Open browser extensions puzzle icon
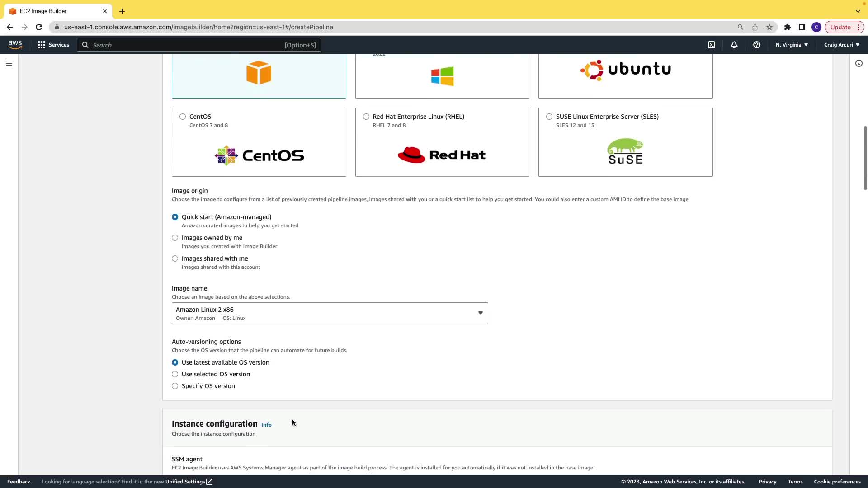The height and width of the screenshot is (488, 868). click(x=788, y=27)
